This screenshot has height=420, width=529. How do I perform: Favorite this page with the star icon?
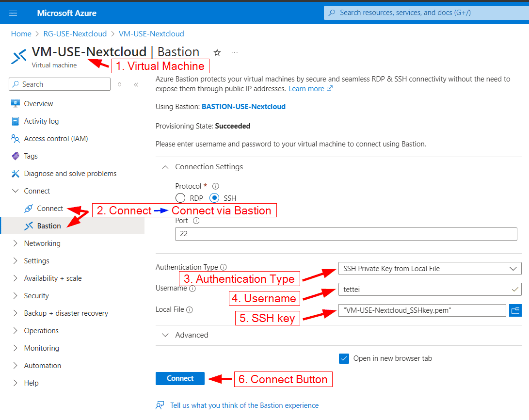(x=217, y=53)
